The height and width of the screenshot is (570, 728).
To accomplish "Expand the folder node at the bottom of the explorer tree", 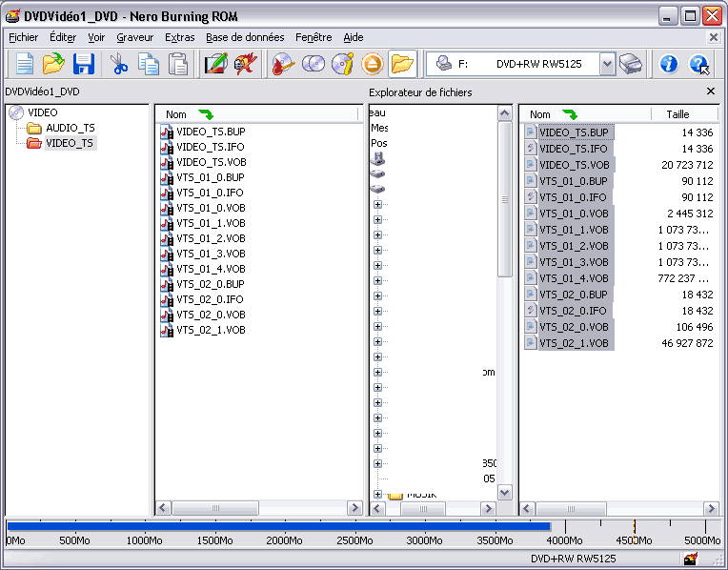I will [377, 495].
